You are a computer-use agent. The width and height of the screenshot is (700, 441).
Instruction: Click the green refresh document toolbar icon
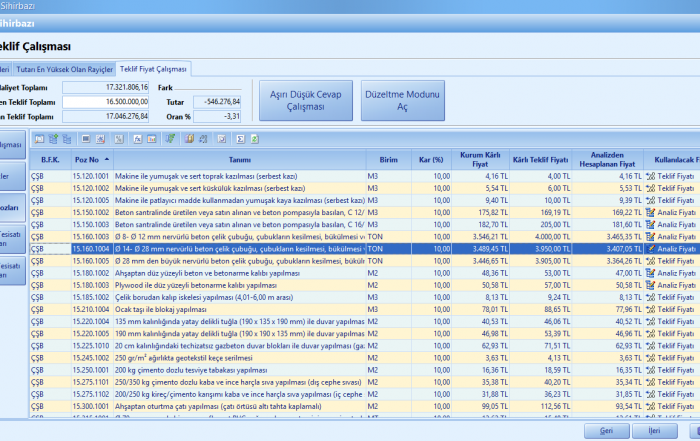(255, 139)
